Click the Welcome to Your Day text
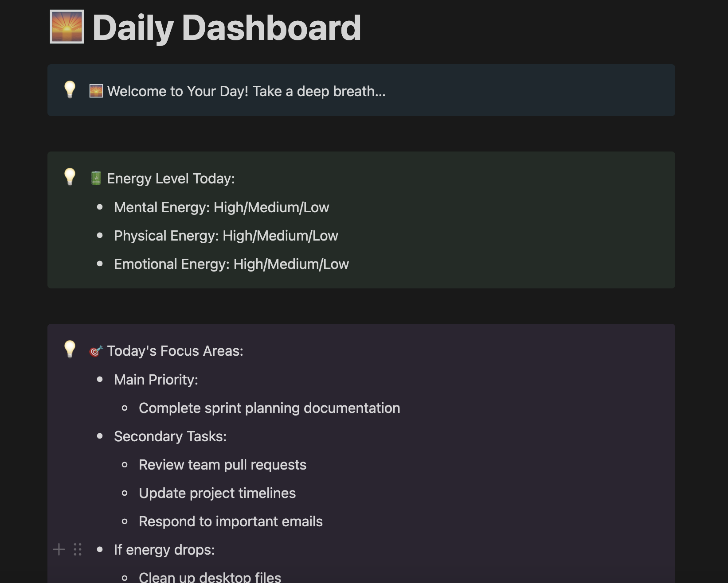Viewport: 728px width, 583px height. 246,91
